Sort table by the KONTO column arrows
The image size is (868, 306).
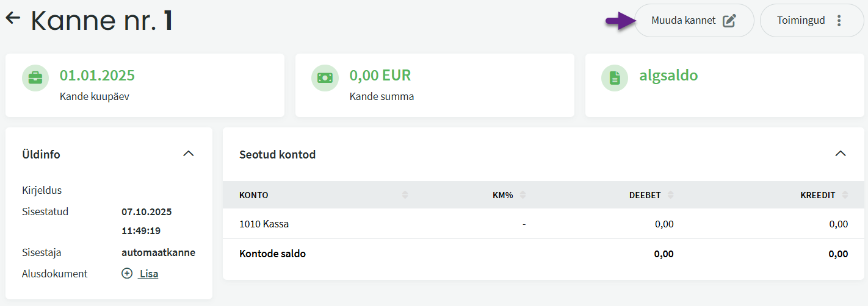(x=405, y=195)
